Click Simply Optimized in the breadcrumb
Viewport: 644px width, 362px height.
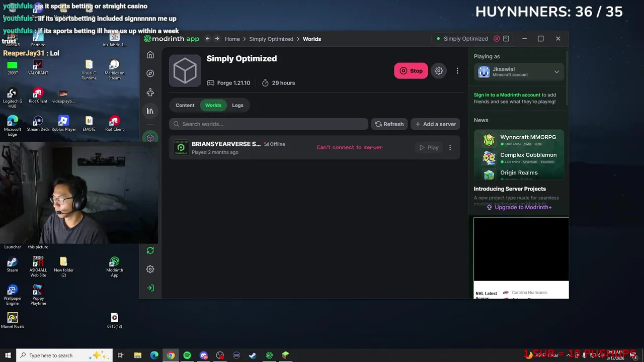coord(271,39)
